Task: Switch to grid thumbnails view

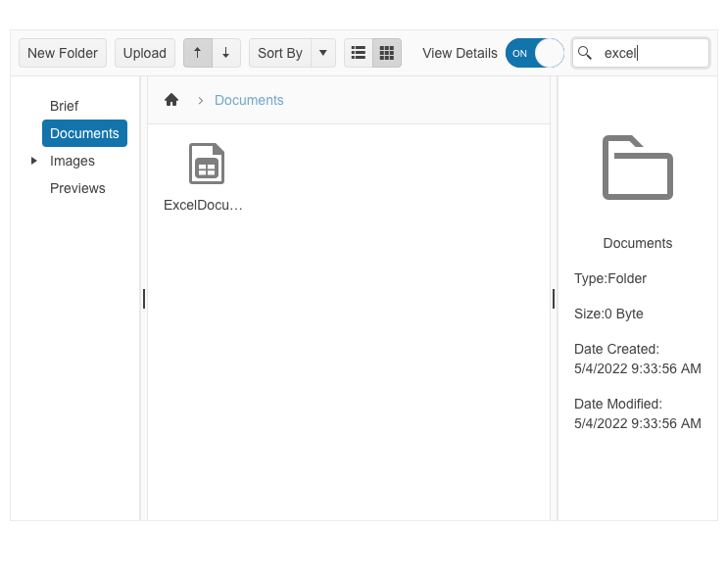Action: (387, 53)
